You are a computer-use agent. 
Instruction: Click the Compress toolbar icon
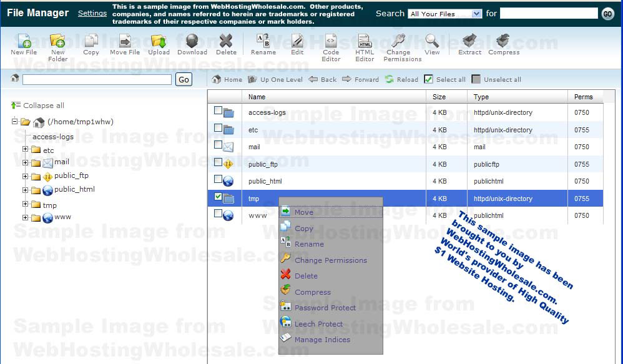point(503,41)
